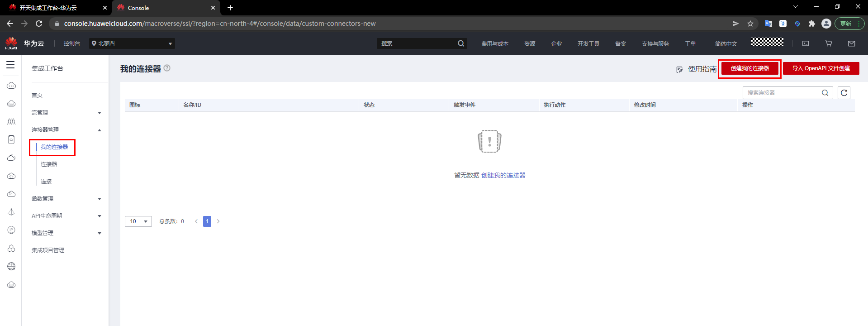Viewport: 868px width, 326px height.
Task: Click the browser address bar URL
Action: (220, 24)
